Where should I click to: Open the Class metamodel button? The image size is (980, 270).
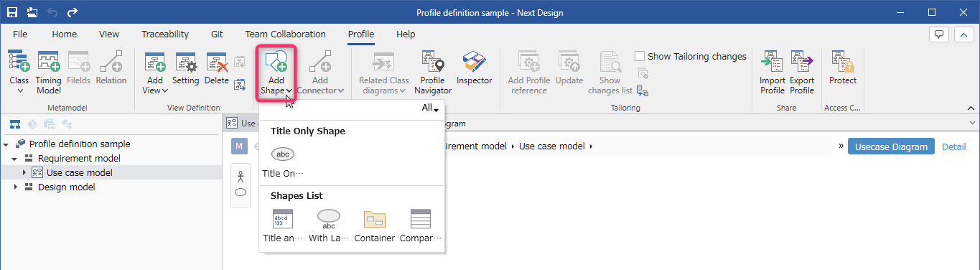(x=19, y=72)
